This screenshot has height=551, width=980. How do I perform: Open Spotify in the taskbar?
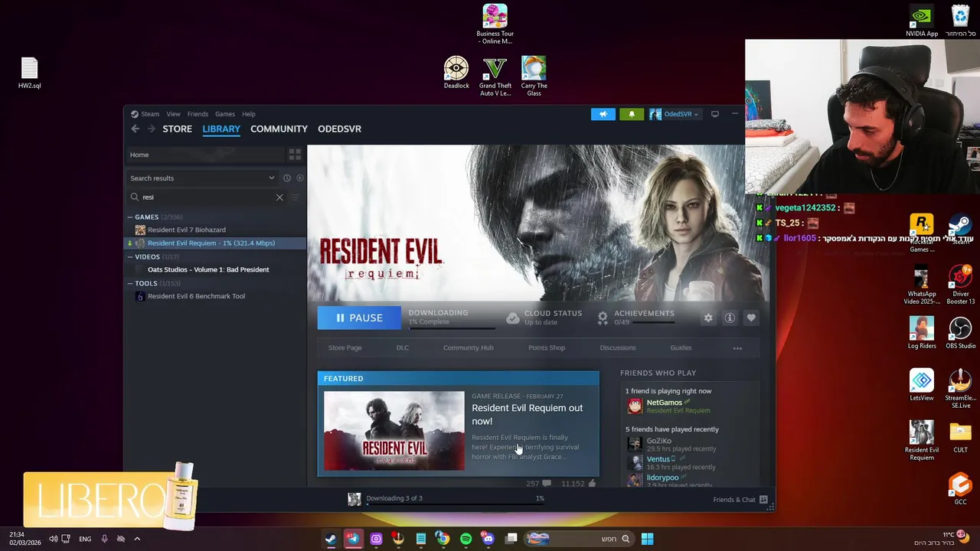click(465, 539)
